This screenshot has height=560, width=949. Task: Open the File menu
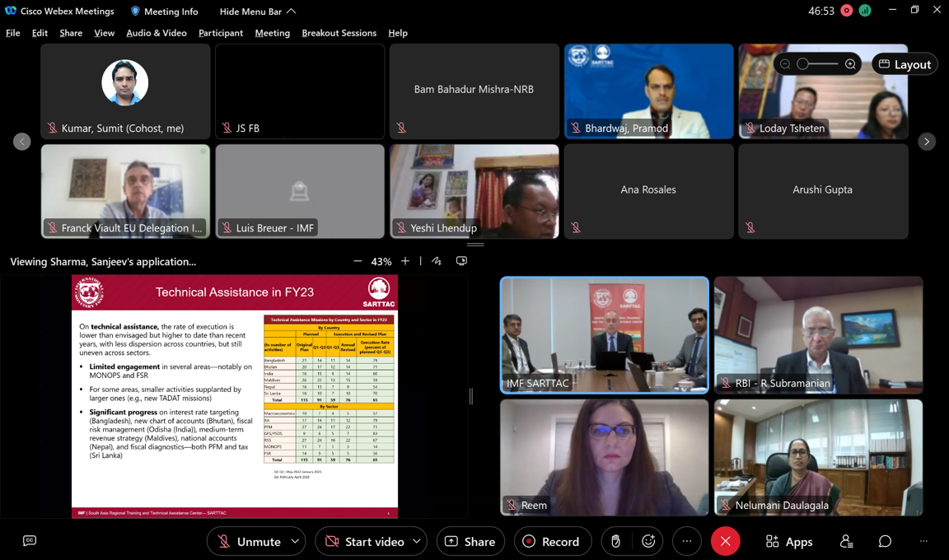12,33
